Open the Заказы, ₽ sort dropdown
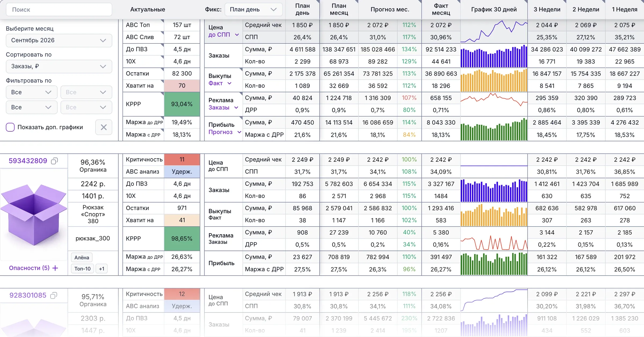Viewport: 644px width, 337px height. (59, 66)
